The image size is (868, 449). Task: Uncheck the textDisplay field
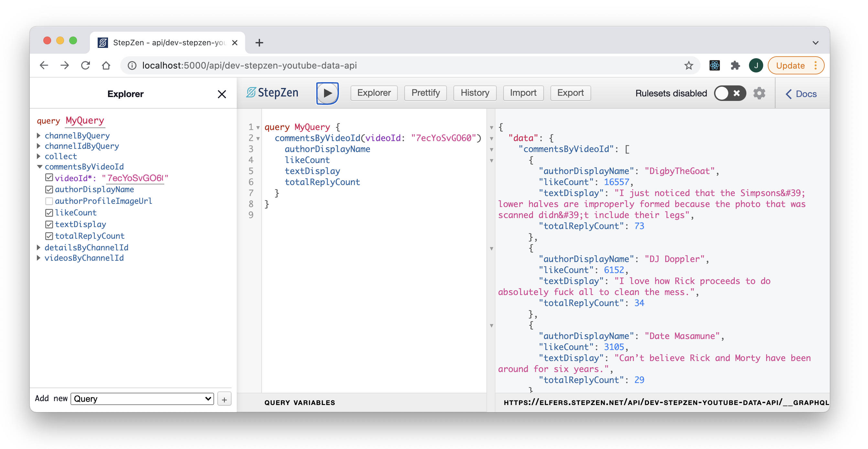pyautogui.click(x=49, y=224)
